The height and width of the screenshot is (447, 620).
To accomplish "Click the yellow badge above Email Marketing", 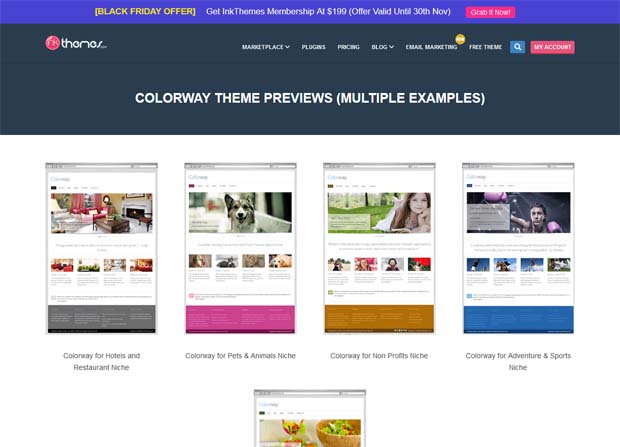I will coord(460,39).
